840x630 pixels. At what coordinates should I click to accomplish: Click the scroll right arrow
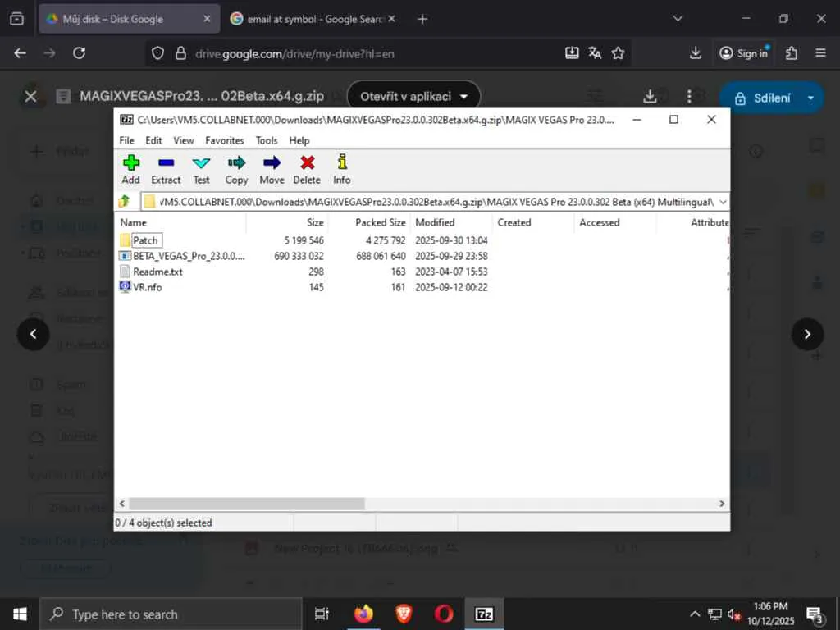(x=722, y=504)
